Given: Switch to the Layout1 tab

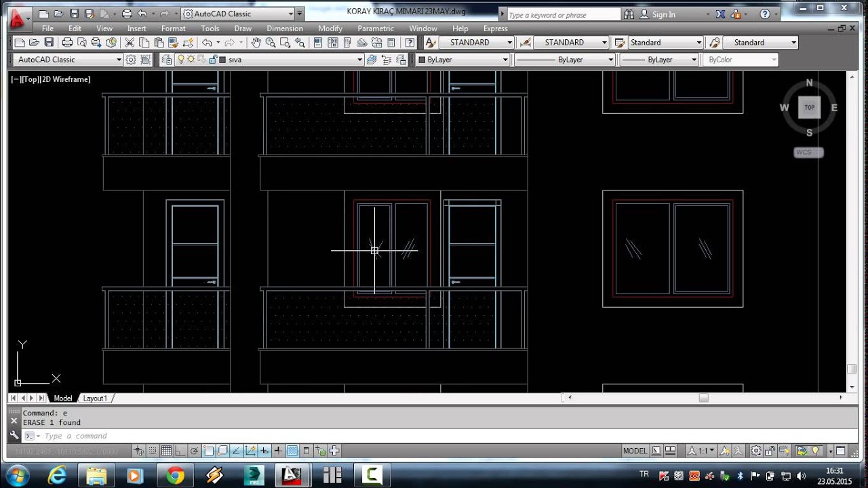Looking at the screenshot, I should tap(95, 399).
